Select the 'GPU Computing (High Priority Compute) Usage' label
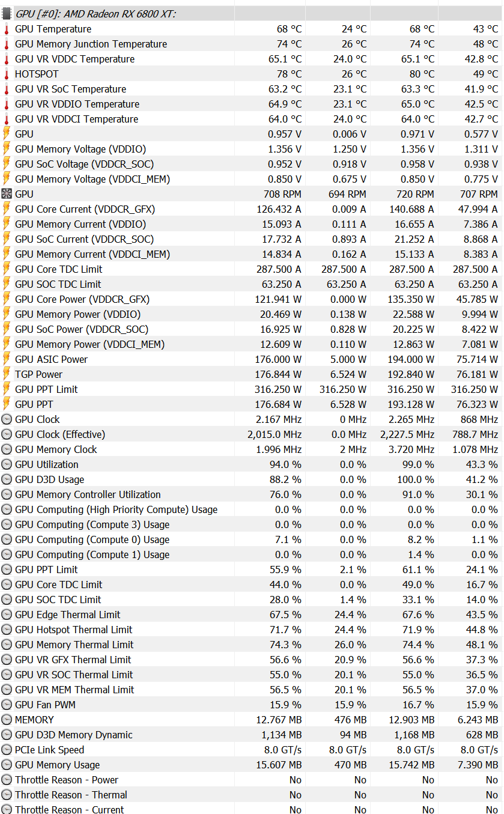Image resolution: width=504 pixels, height=814 pixels. click(x=117, y=509)
